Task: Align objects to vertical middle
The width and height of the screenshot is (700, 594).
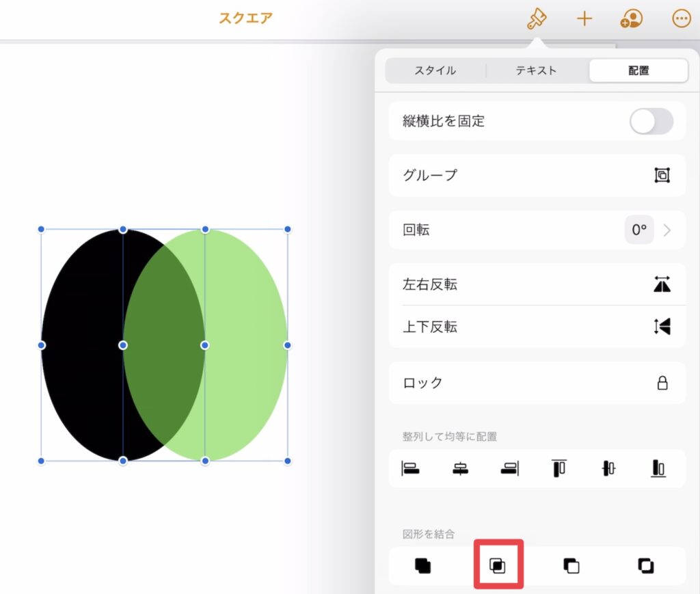Action: [x=608, y=469]
